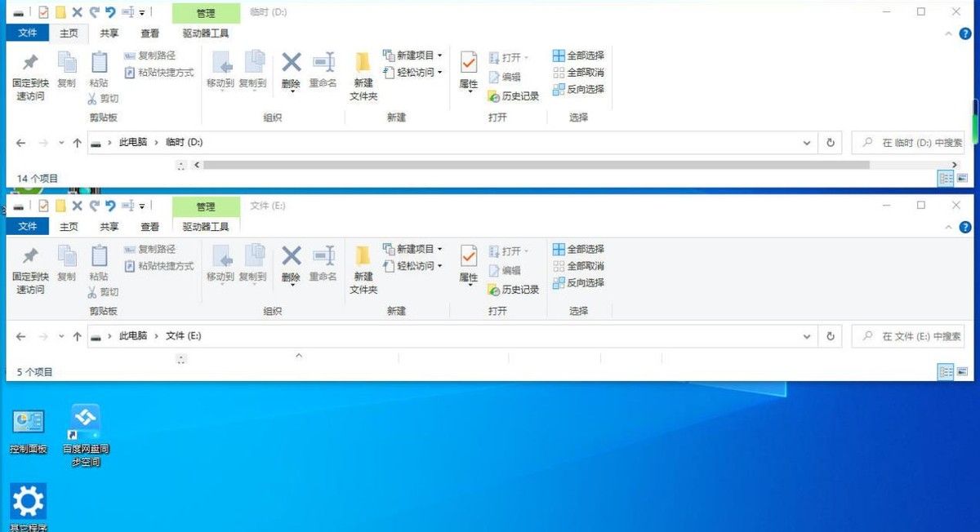Click Delete (删除) icon in E: window
The width and height of the screenshot is (980, 532).
click(291, 264)
